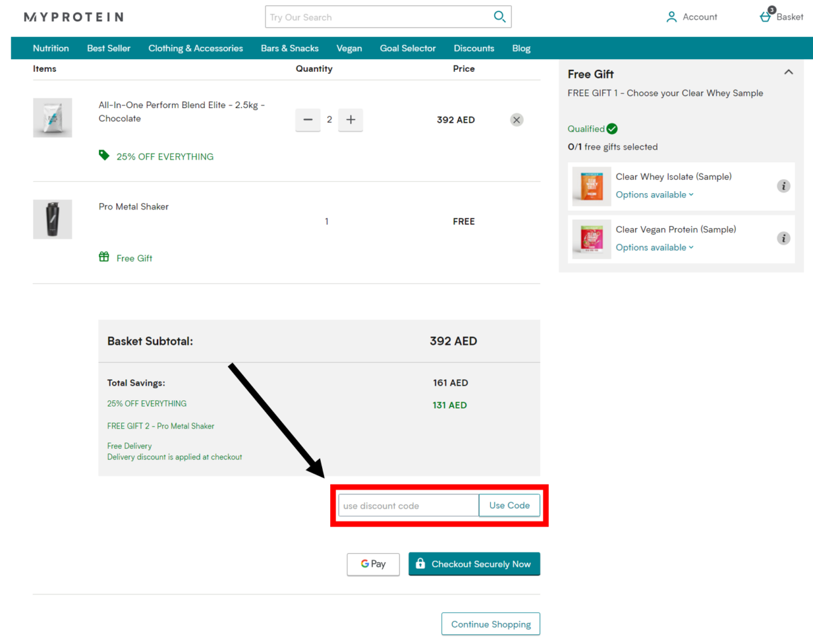Click the Clear Whey Isolate (Sample) title

pyautogui.click(x=673, y=177)
